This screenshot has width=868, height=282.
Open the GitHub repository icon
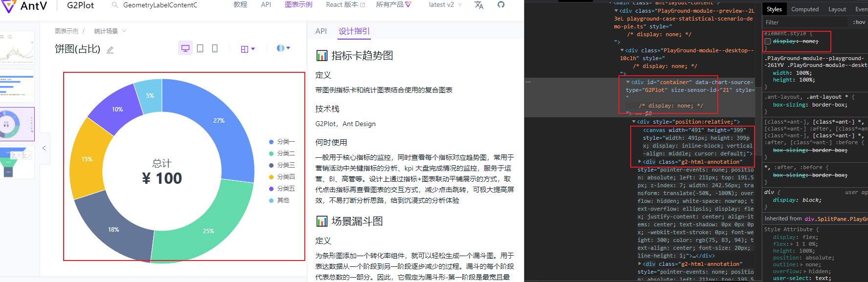click(501, 4)
